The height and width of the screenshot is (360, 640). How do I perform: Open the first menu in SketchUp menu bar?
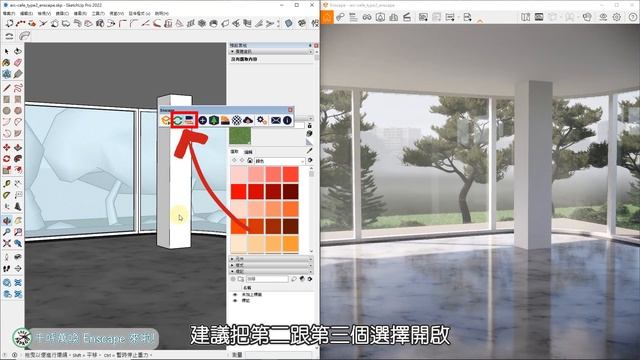tap(9, 13)
